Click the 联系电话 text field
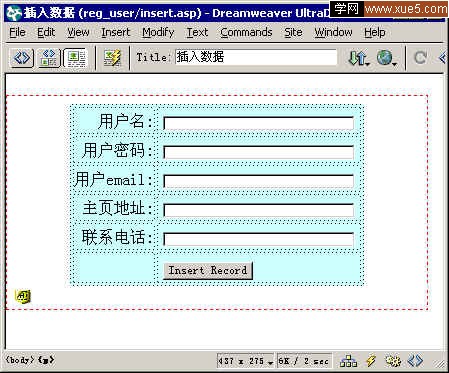The width and height of the screenshot is (449, 373). click(x=259, y=239)
